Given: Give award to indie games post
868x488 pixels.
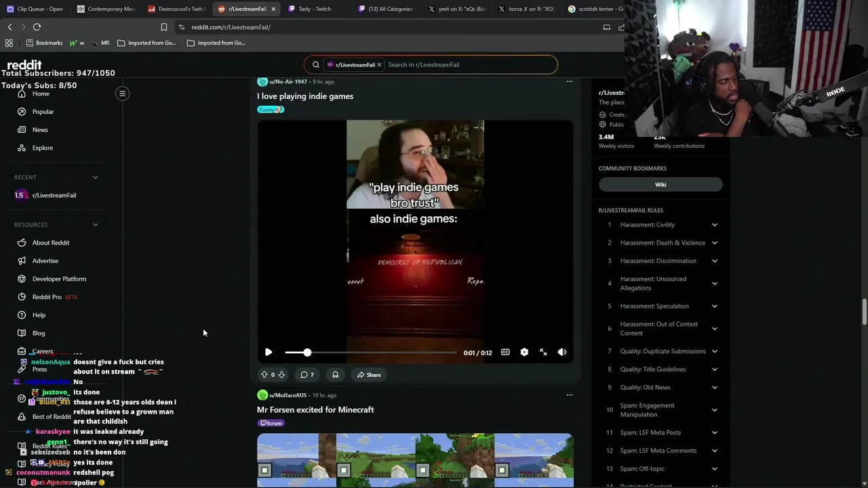Looking at the screenshot, I should 335,375.
